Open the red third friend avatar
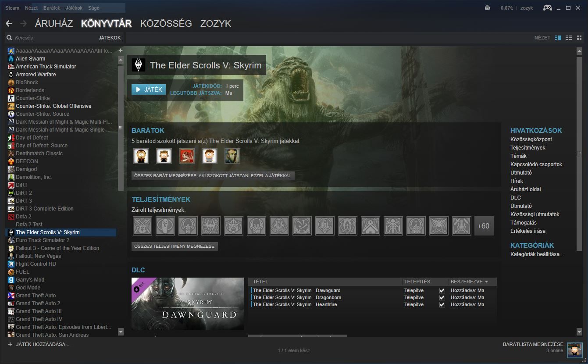Viewport: 588px width, 364px height. 187,156
